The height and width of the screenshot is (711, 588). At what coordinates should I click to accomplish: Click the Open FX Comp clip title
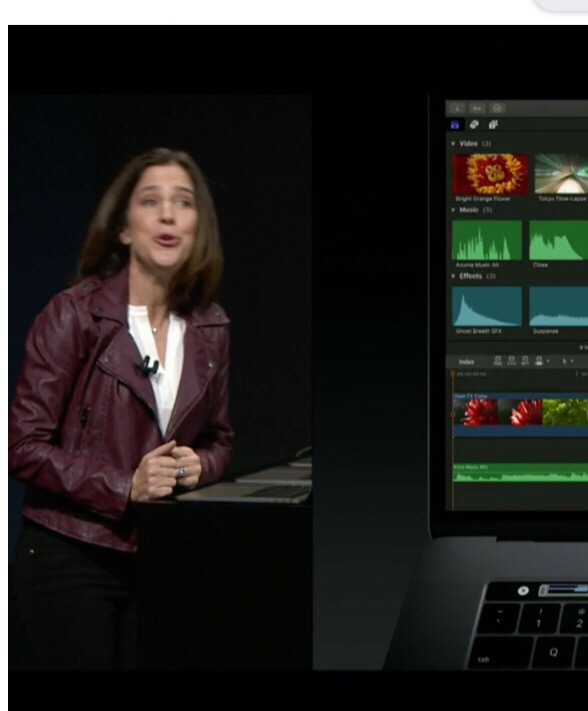(471, 396)
